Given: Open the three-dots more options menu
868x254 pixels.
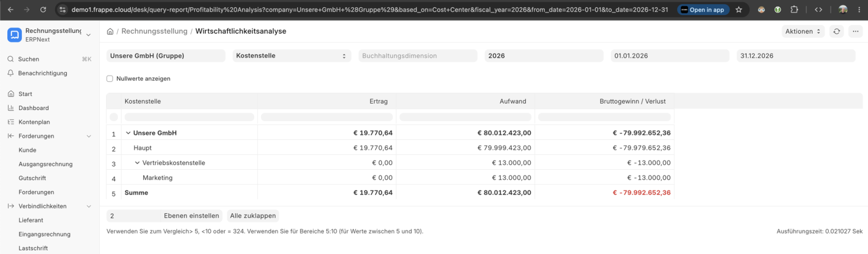Looking at the screenshot, I should [x=856, y=31].
